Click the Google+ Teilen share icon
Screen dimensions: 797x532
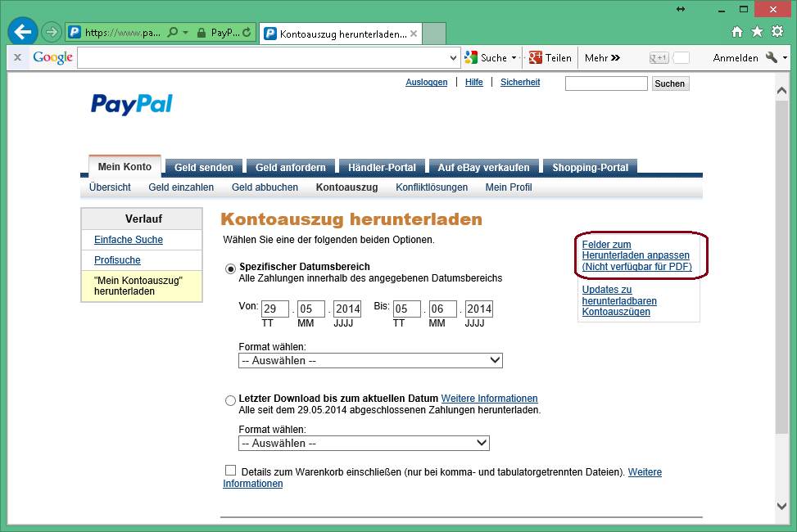pyautogui.click(x=536, y=57)
